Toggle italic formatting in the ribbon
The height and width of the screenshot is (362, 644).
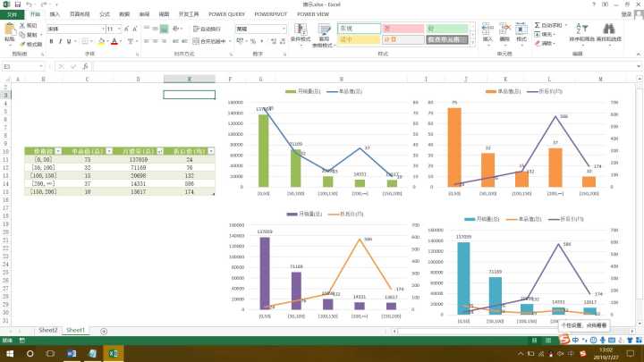click(x=60, y=41)
